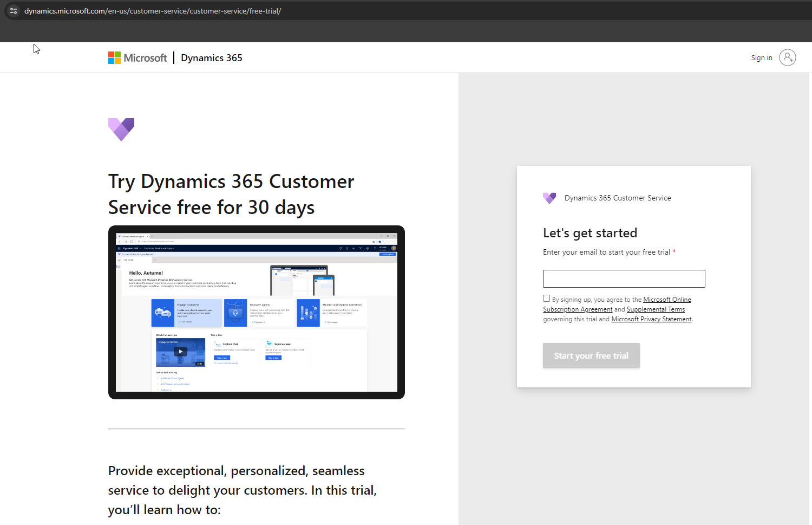Image resolution: width=812 pixels, height=525 pixels.
Task: Open the Supplemental Terms link
Action: (x=656, y=309)
